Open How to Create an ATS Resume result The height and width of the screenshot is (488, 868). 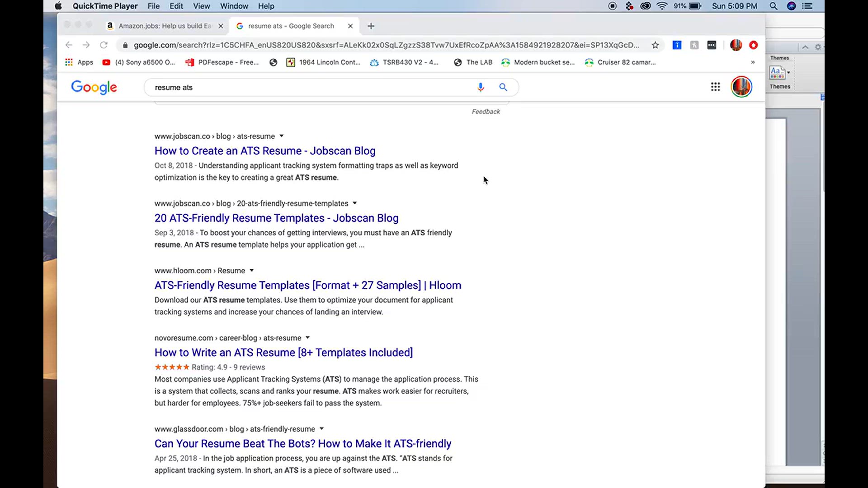click(x=265, y=151)
